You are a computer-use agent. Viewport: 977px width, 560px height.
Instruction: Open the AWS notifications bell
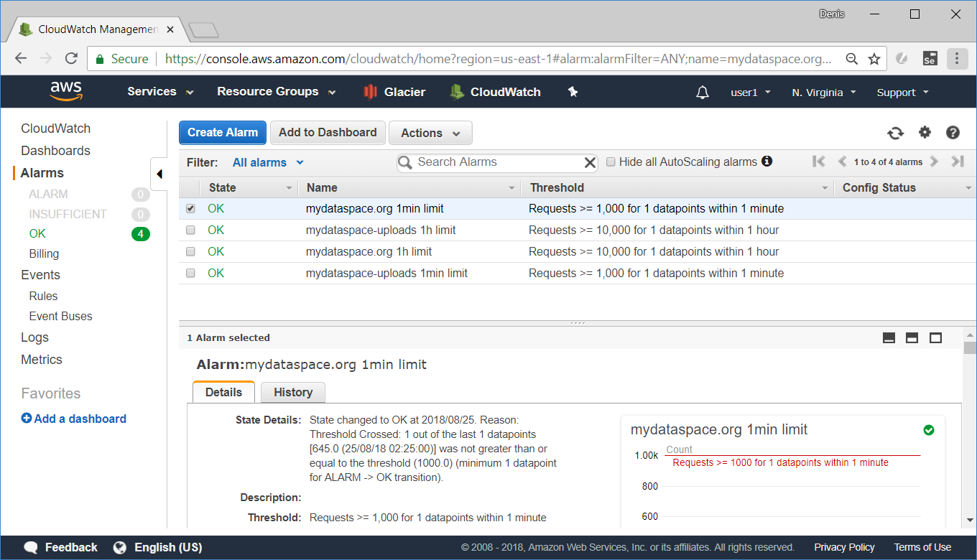pyautogui.click(x=702, y=91)
